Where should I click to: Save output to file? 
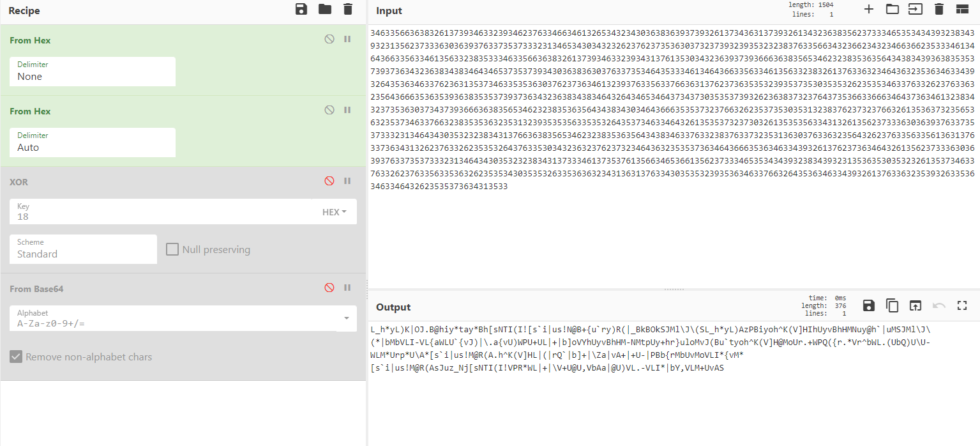click(868, 305)
